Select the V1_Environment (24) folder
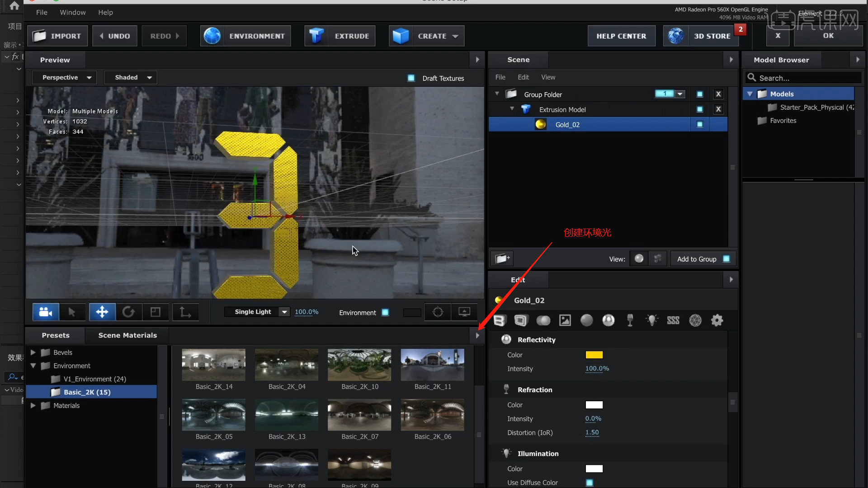 (94, 379)
